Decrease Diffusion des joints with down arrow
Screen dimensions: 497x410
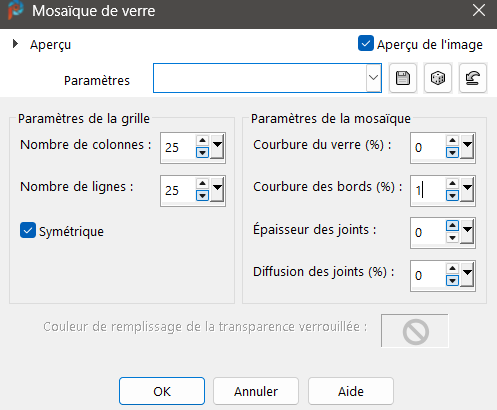coord(452,281)
